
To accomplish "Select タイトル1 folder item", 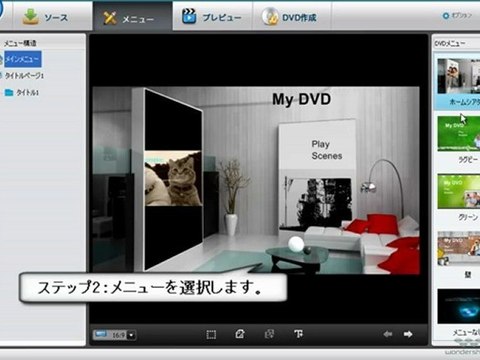I will pyautogui.click(x=27, y=92).
